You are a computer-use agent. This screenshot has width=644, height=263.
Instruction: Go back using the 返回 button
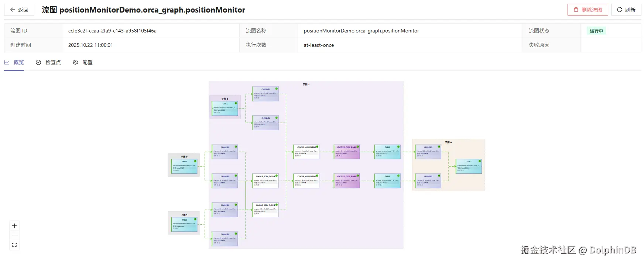[19, 10]
